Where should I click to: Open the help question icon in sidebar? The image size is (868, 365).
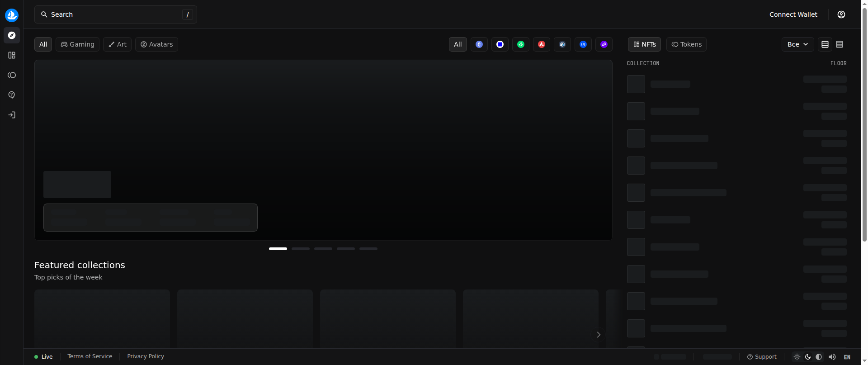pos(12,95)
